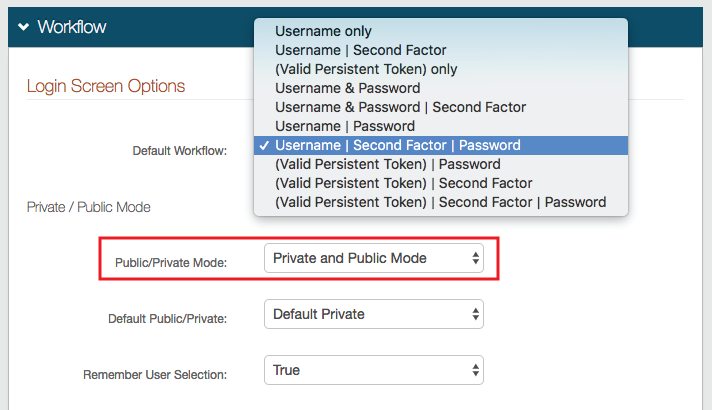Select '(Valid Persistent Token) | Second Factor | Password'
Screen dimensions: 712x410
pyautogui.click(x=440, y=202)
